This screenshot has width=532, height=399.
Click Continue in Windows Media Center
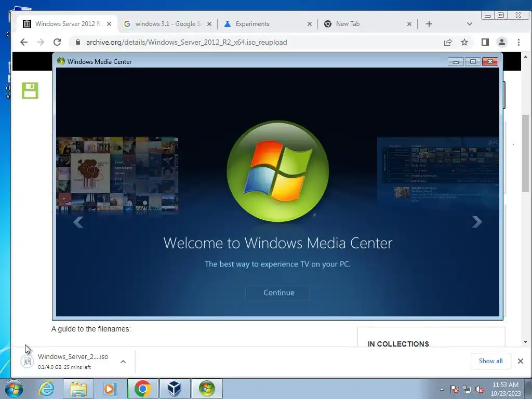pyautogui.click(x=277, y=293)
